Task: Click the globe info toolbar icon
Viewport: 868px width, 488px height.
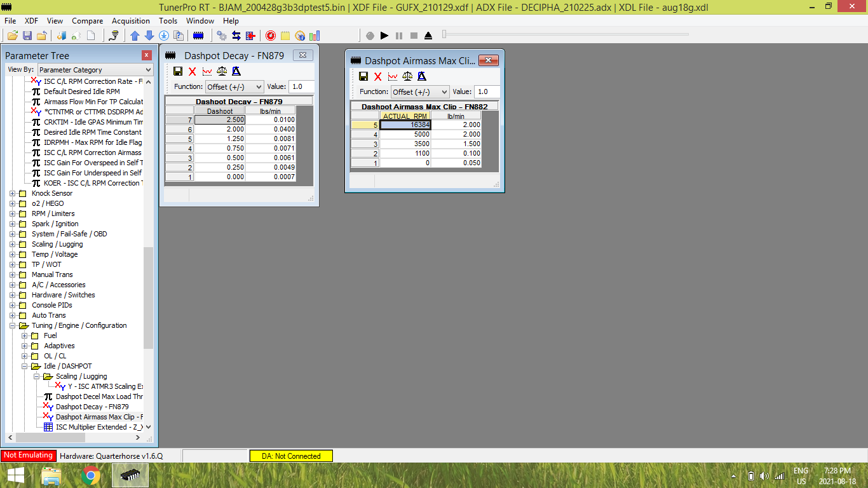Action: click(300, 36)
